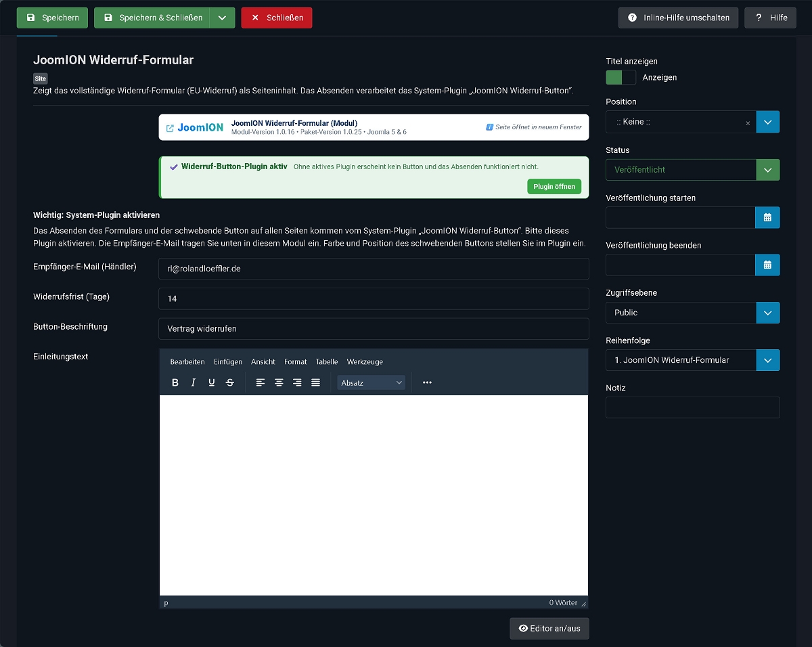Toggle the Titel anzeigen switch
This screenshot has height=647, width=812.
[x=621, y=77]
